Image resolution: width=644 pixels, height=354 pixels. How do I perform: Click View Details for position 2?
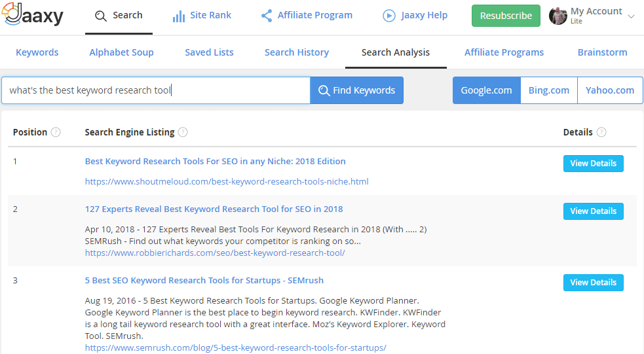pyautogui.click(x=593, y=211)
